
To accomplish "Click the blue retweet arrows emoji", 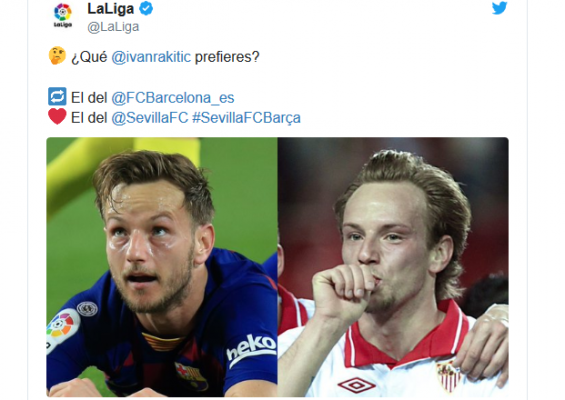I will pos(57,97).
